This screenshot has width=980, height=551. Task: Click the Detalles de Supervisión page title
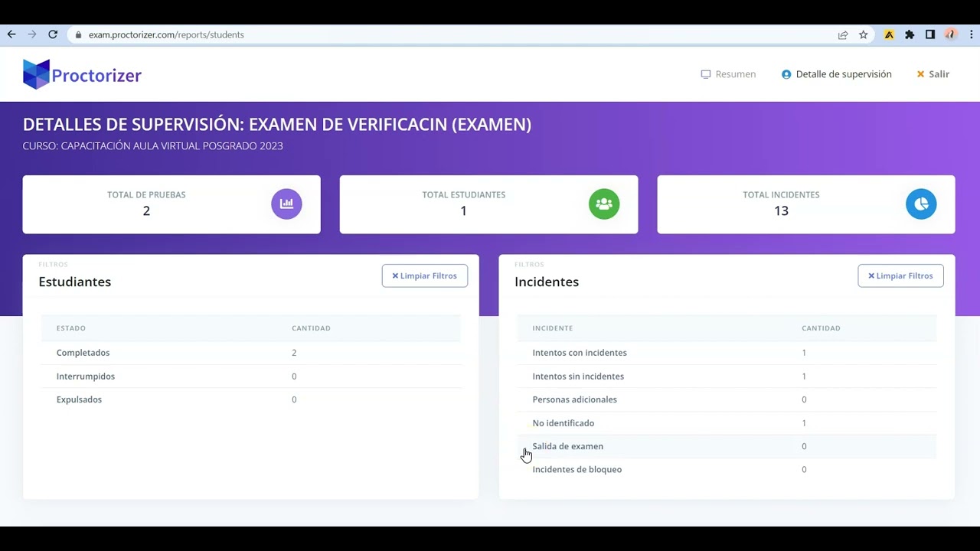point(277,125)
